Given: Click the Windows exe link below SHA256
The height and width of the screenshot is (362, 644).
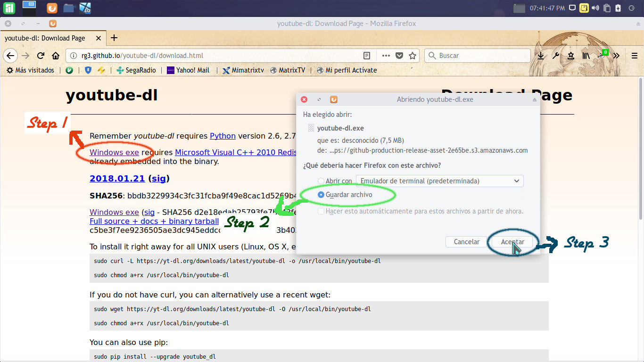Looking at the screenshot, I should pos(114,212).
